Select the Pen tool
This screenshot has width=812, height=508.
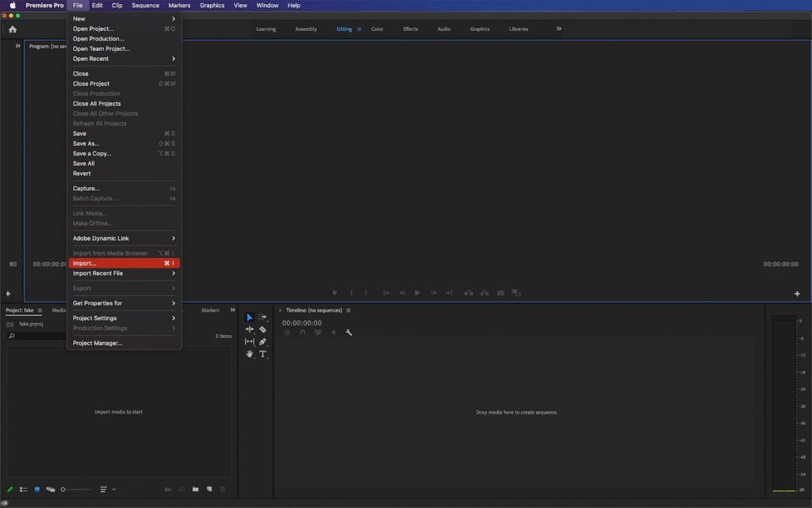pyautogui.click(x=262, y=341)
